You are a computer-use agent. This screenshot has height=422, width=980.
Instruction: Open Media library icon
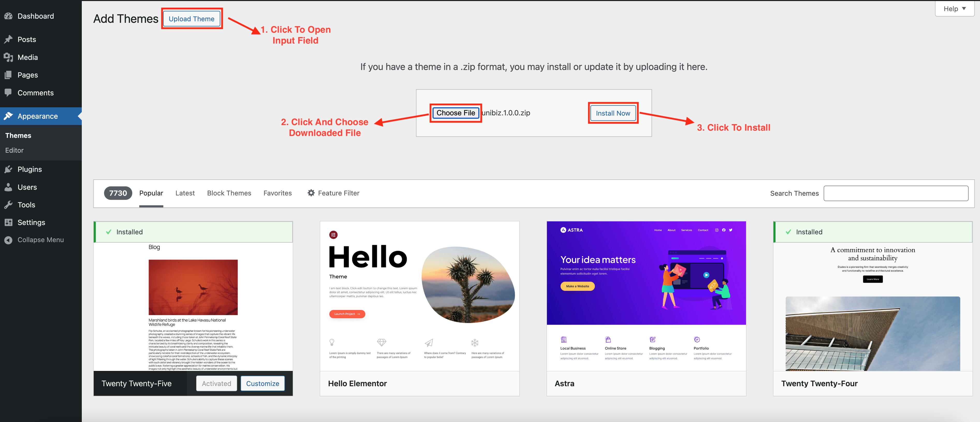point(8,57)
